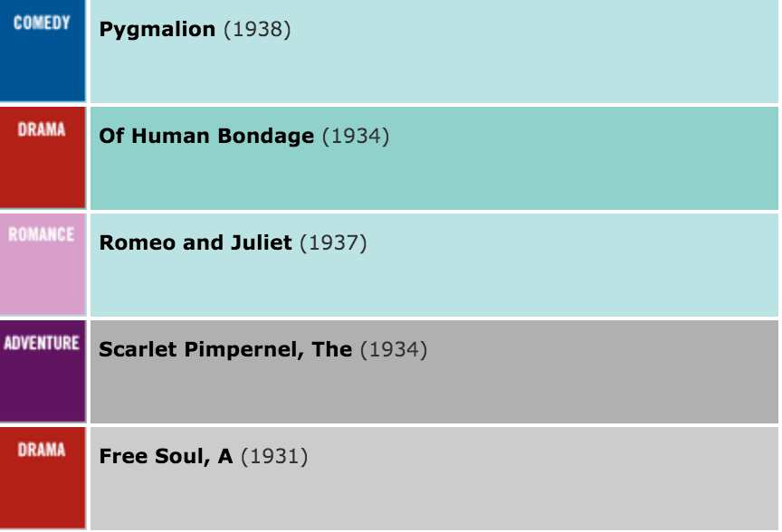Click empty teal area of Of Human Bondage row
The width and height of the screenshot is (782, 532).
[543, 172]
